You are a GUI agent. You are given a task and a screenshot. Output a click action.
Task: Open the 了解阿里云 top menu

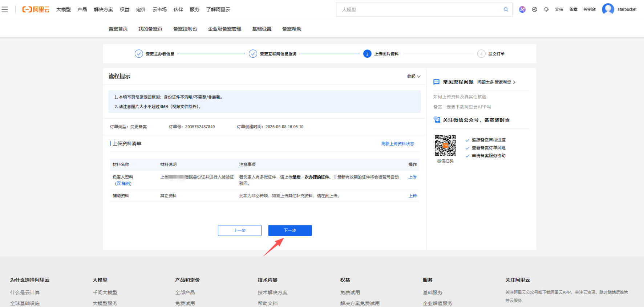tap(218, 9)
